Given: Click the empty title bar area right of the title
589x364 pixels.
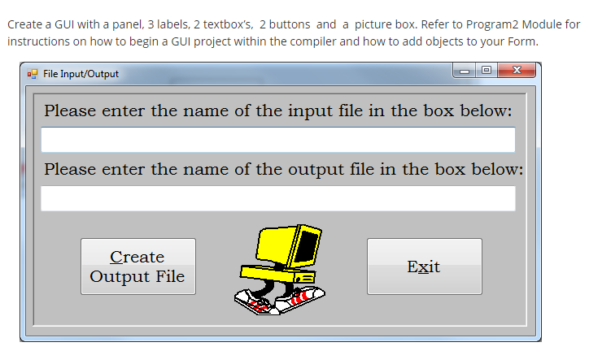Looking at the screenshot, I should point(285,74).
